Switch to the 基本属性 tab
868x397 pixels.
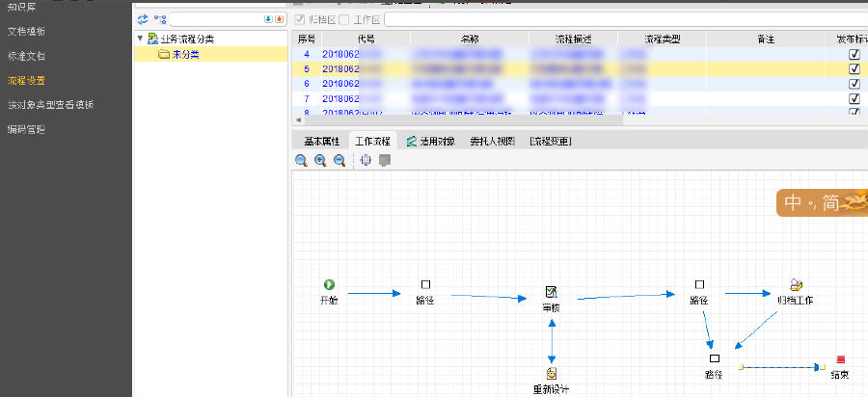(x=321, y=141)
